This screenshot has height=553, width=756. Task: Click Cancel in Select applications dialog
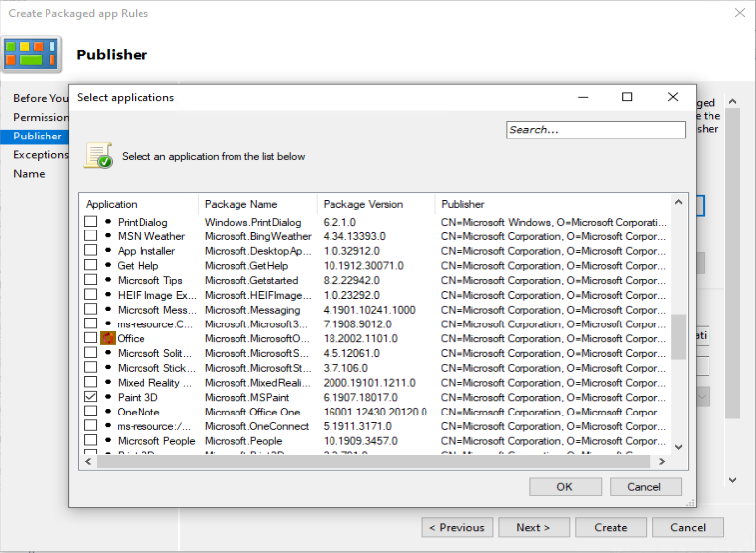pyautogui.click(x=645, y=487)
